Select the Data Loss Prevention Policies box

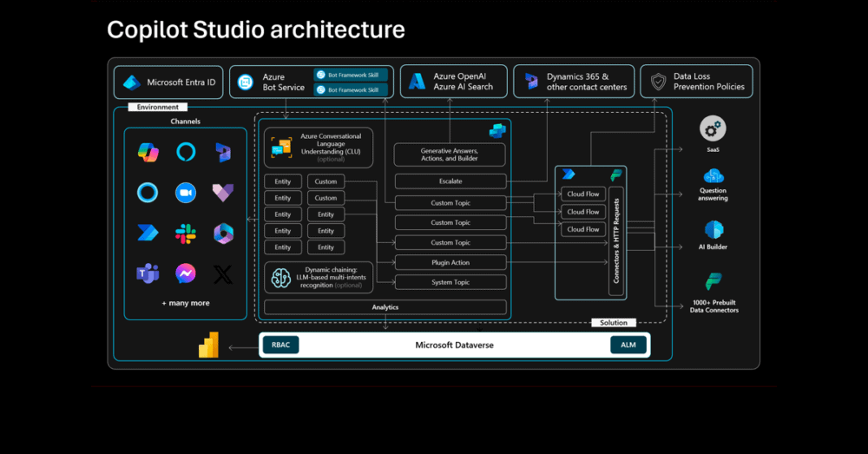click(696, 82)
